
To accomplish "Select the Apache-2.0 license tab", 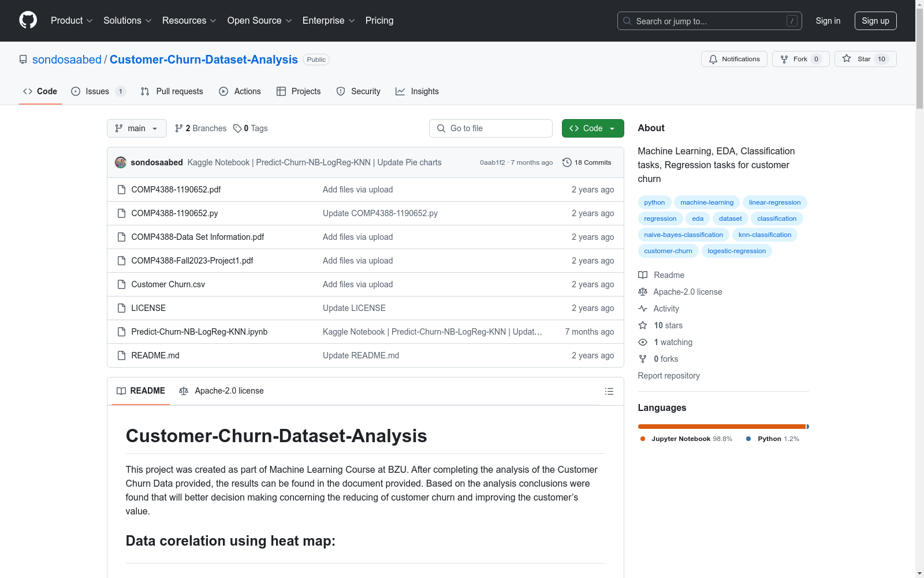I will pos(222,391).
